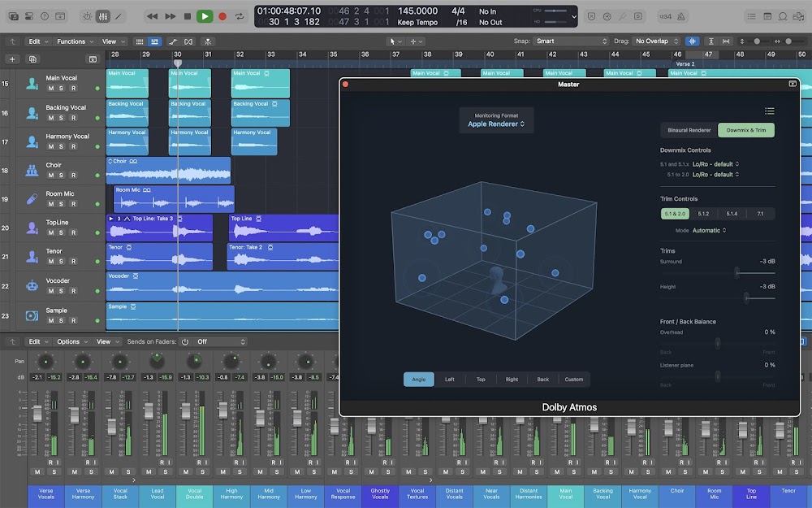
Task: Click the Count-in 1234 icon
Action: [x=665, y=16]
